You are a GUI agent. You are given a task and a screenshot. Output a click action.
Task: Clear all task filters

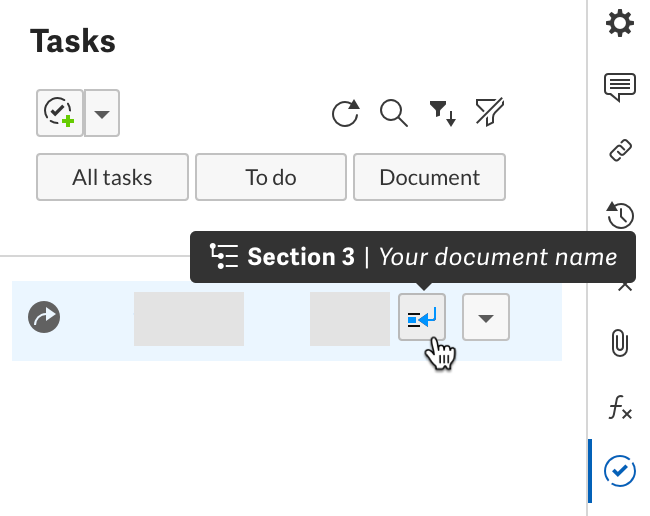[x=490, y=111]
